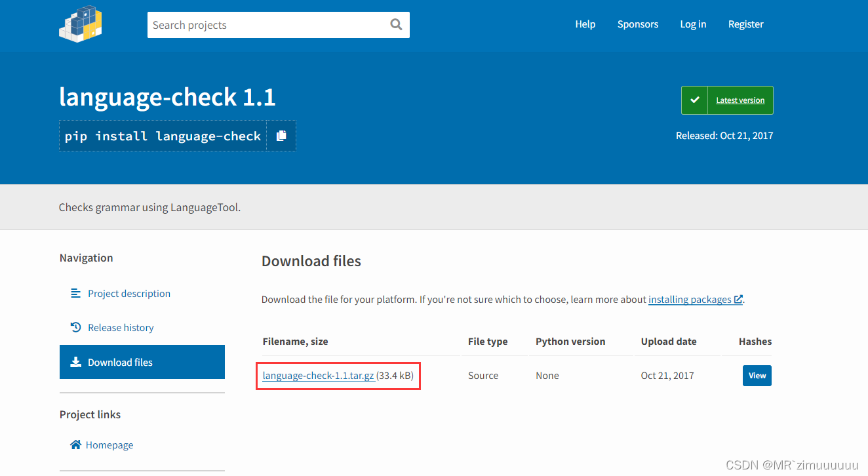Download language-check-1.1.tar.gz
868x476 pixels.
tap(319, 376)
